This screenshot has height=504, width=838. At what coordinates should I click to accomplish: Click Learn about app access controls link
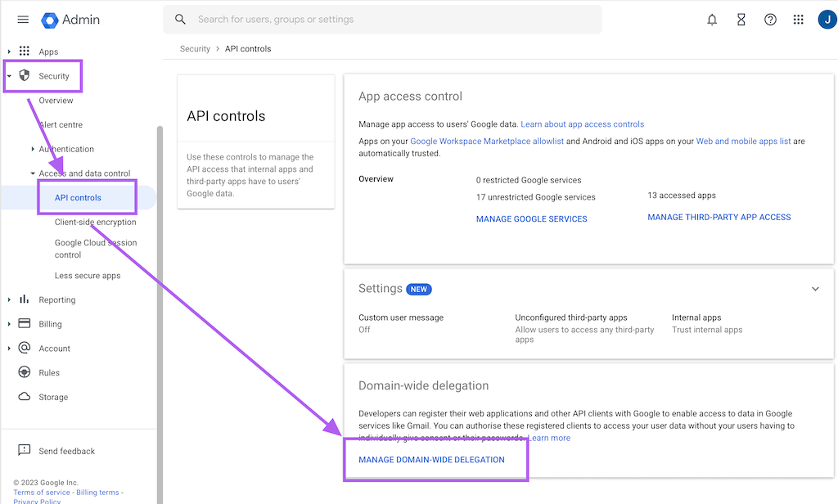(583, 124)
